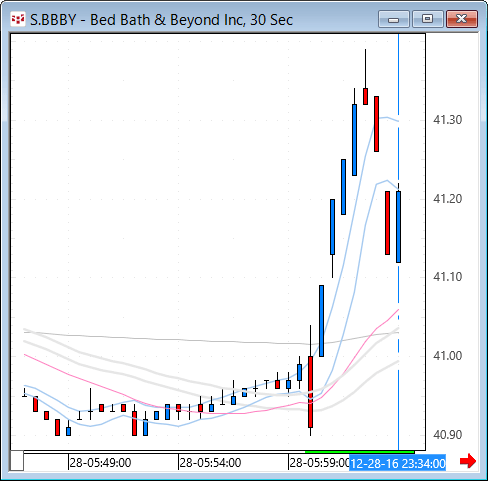Click the 40.90 price axis label
This screenshot has height=481, width=488.
447,435
